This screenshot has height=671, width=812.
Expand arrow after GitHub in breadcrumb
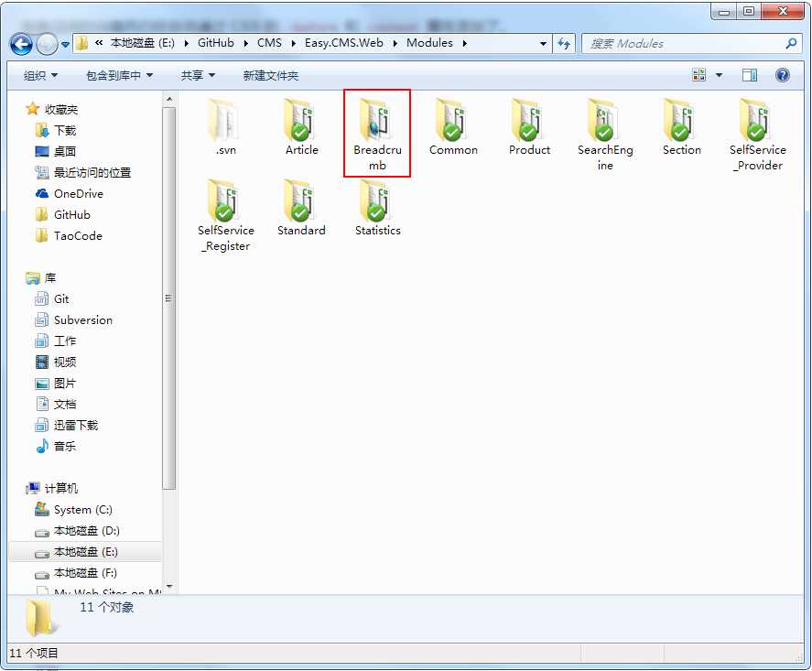[x=245, y=44]
